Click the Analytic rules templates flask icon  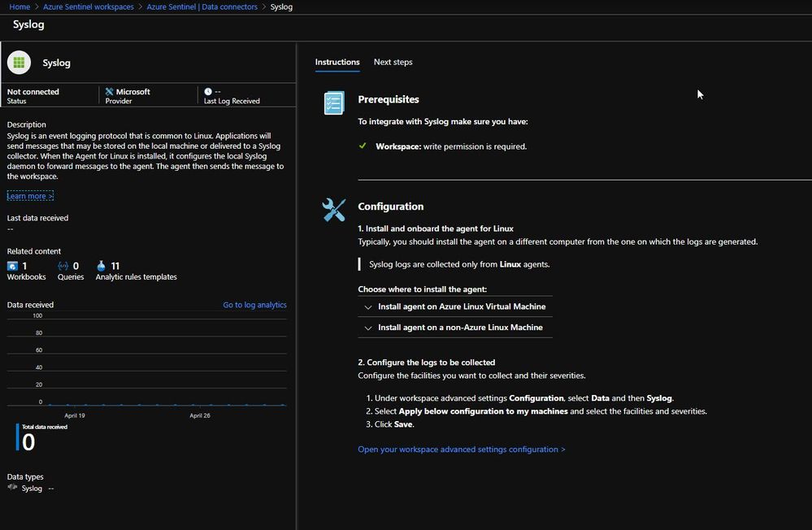102,265
